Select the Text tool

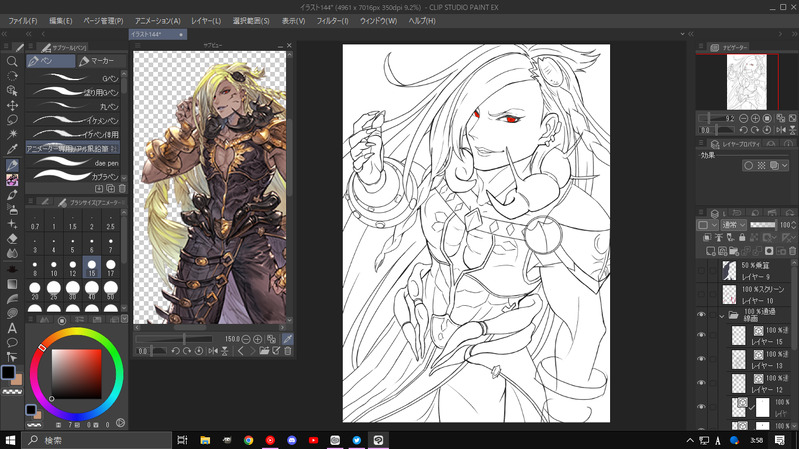click(12, 328)
